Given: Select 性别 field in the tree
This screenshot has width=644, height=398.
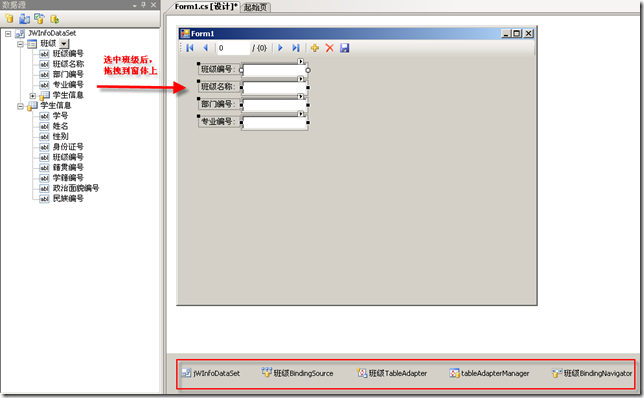Looking at the screenshot, I should [60, 136].
